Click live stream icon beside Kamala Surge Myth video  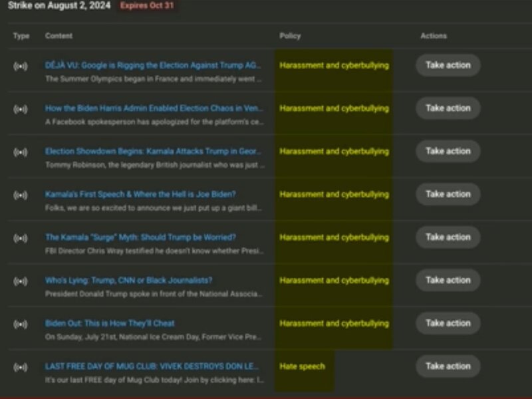pos(21,238)
